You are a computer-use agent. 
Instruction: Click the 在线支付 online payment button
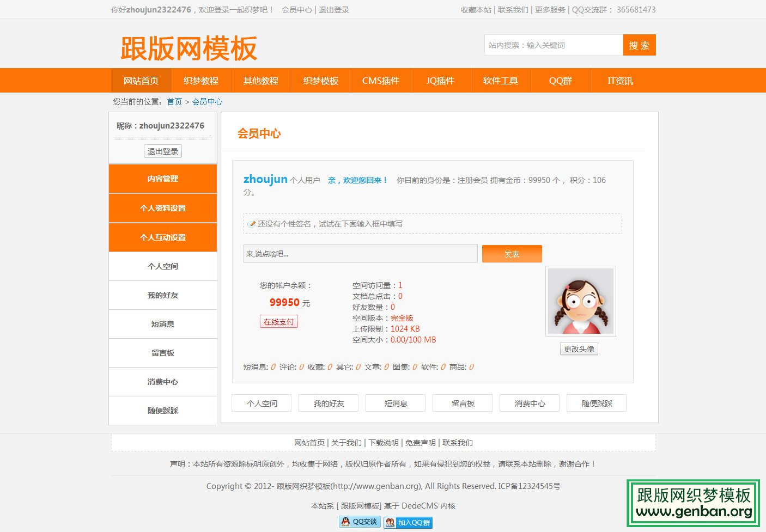point(278,321)
